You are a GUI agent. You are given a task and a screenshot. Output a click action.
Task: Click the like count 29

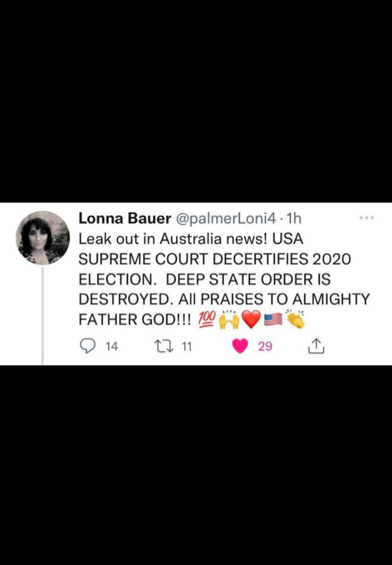[x=265, y=347]
